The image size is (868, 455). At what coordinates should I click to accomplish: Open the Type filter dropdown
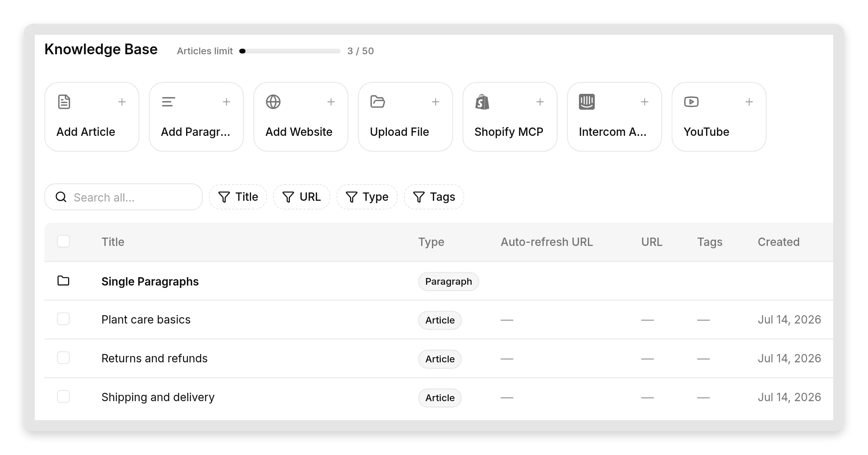[x=367, y=197]
